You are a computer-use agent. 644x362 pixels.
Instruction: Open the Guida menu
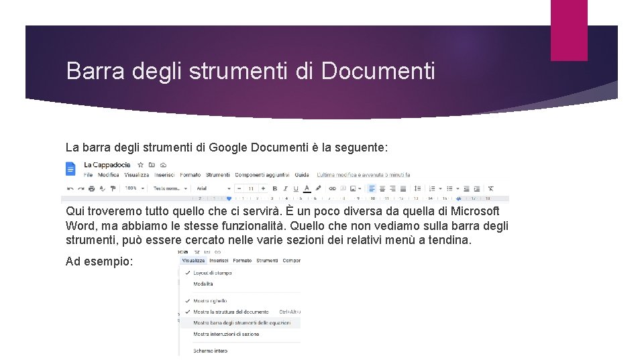click(x=302, y=175)
